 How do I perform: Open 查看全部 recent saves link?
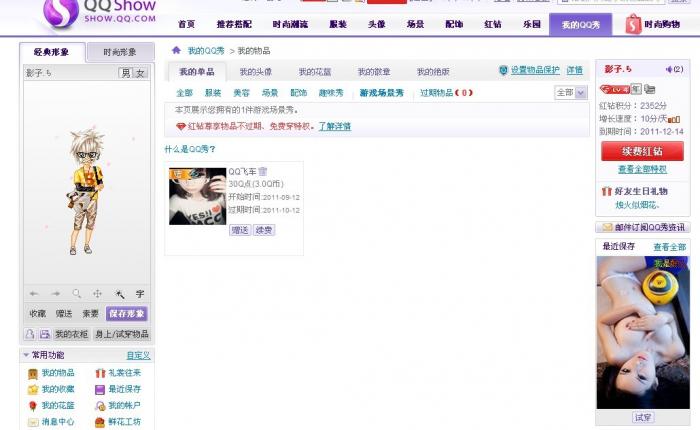[x=670, y=247]
